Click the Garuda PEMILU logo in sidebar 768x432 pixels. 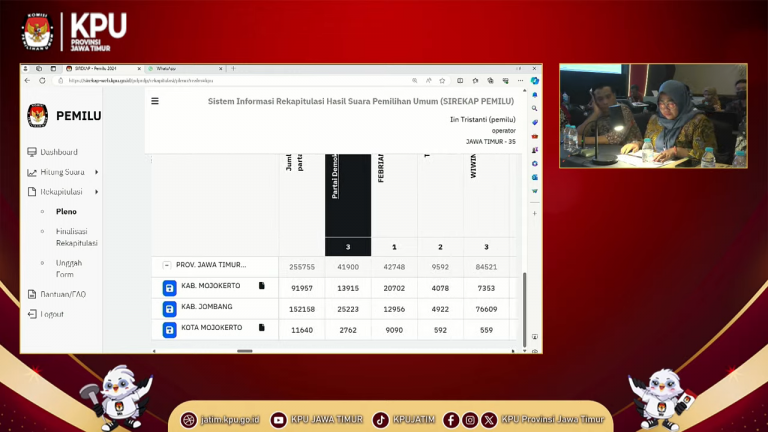pyautogui.click(x=38, y=116)
